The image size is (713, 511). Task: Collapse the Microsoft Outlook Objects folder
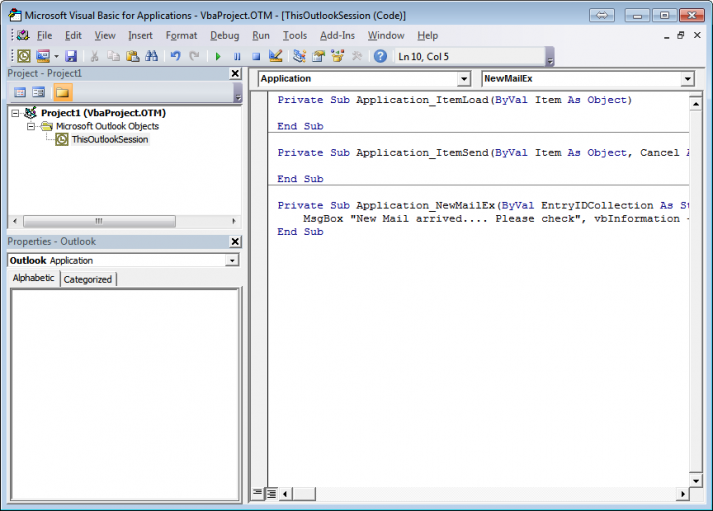point(31,127)
